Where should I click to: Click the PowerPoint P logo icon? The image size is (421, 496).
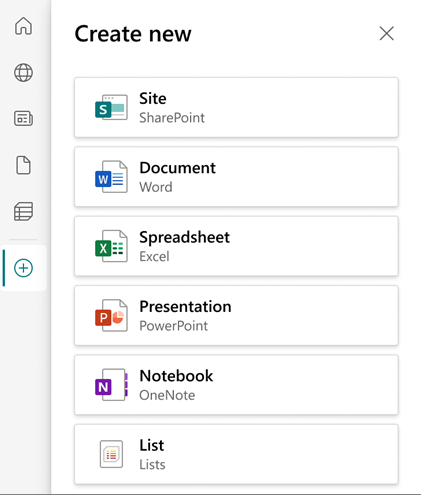[111, 315]
